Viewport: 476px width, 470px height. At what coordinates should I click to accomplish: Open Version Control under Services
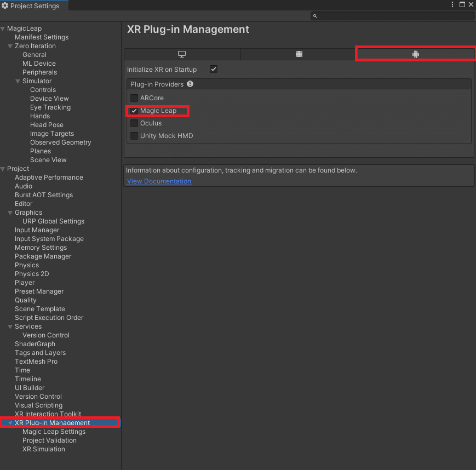click(x=46, y=335)
